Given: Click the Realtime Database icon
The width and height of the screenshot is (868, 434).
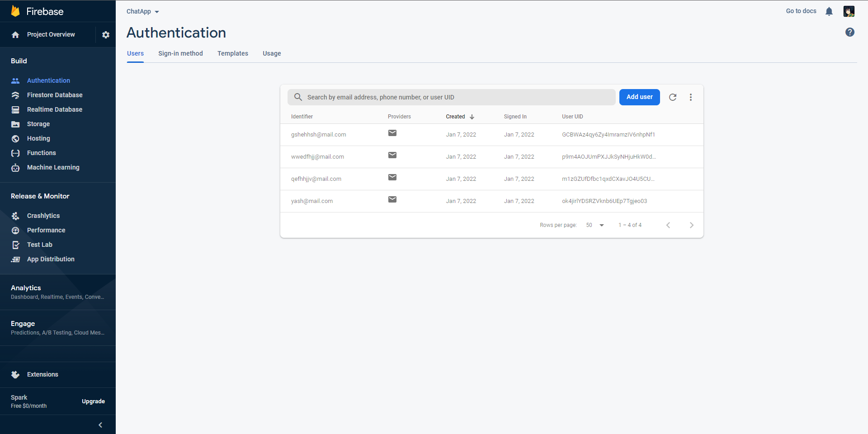Looking at the screenshot, I should [x=15, y=109].
